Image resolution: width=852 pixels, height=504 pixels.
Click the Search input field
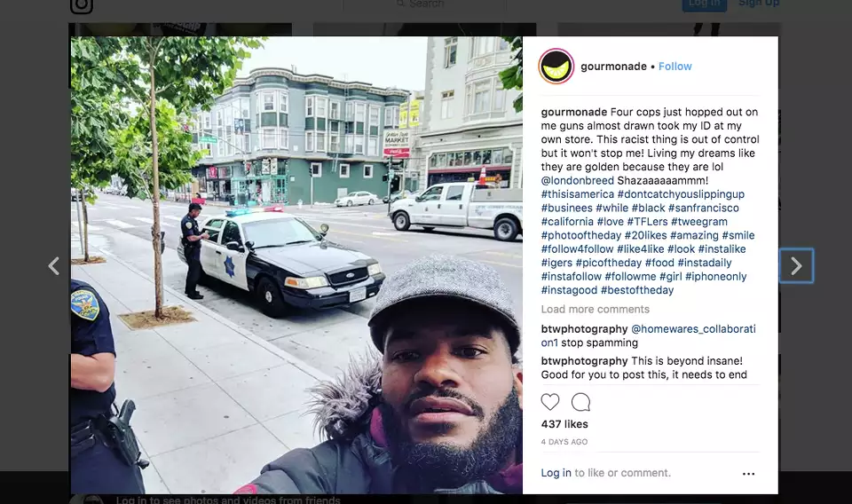click(x=424, y=4)
